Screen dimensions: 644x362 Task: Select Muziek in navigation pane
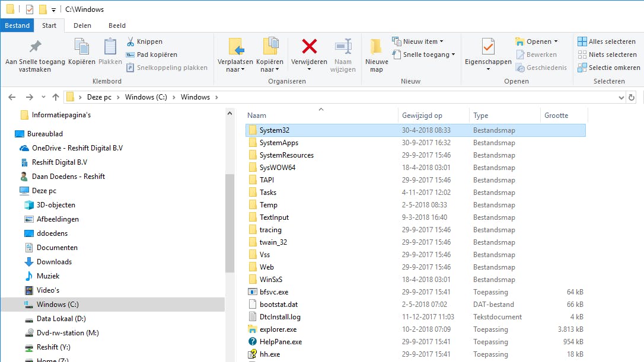47,276
